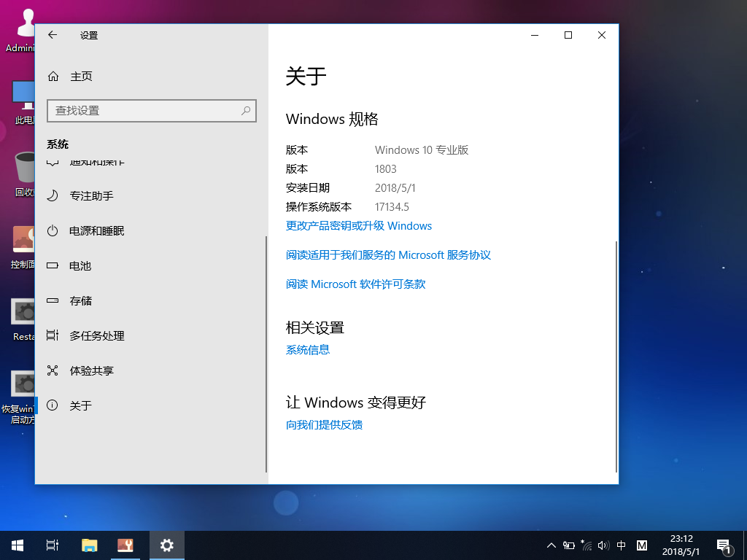Open Microsoft 服务协议 link
Screen dimensions: 747x560
point(388,255)
